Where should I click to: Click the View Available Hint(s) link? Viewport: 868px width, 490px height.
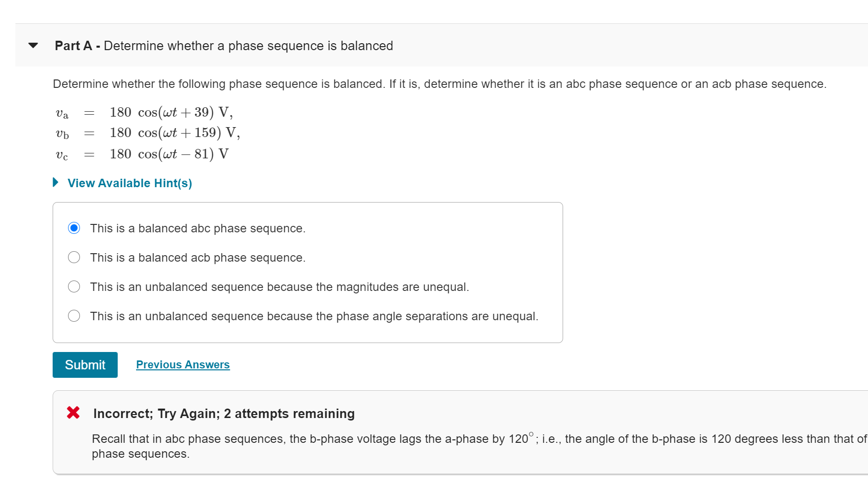[x=129, y=183]
